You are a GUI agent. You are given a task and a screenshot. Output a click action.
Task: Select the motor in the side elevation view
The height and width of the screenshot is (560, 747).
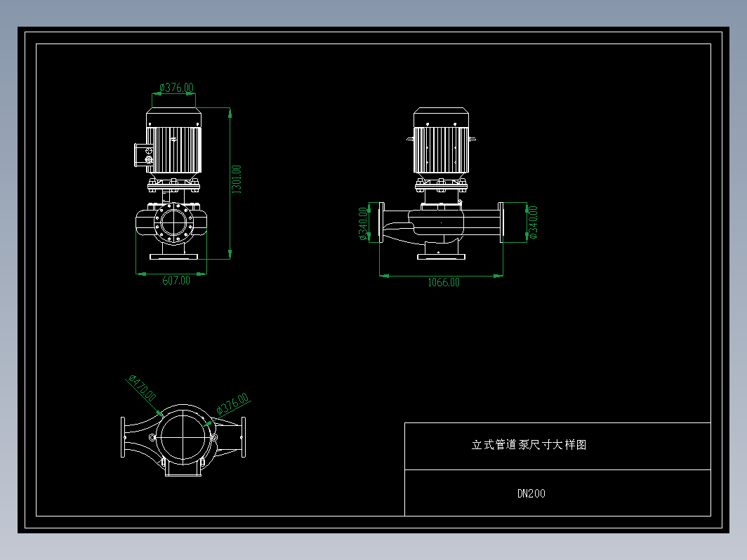click(x=441, y=141)
